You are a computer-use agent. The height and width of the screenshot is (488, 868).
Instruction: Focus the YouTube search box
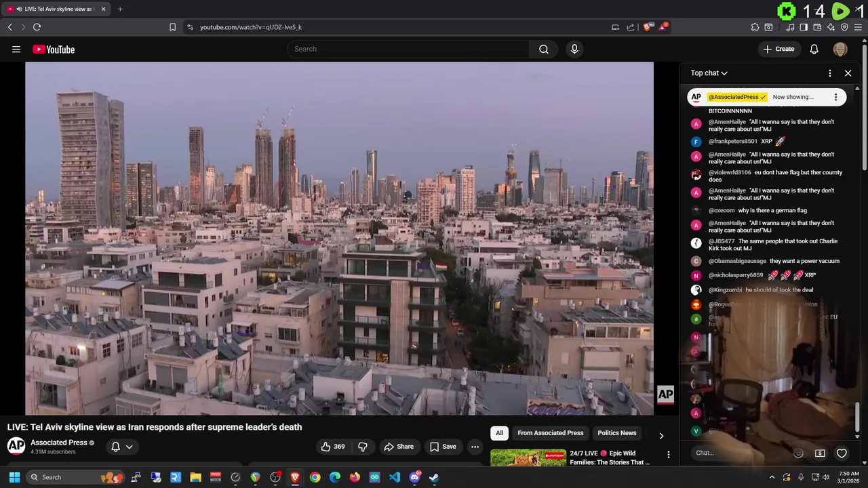[x=409, y=49]
